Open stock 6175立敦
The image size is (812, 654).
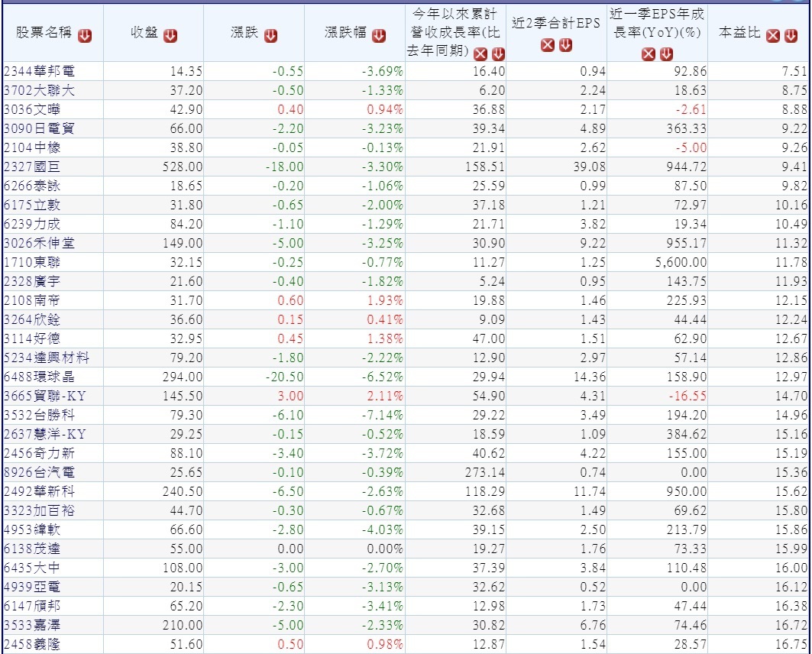(x=32, y=205)
